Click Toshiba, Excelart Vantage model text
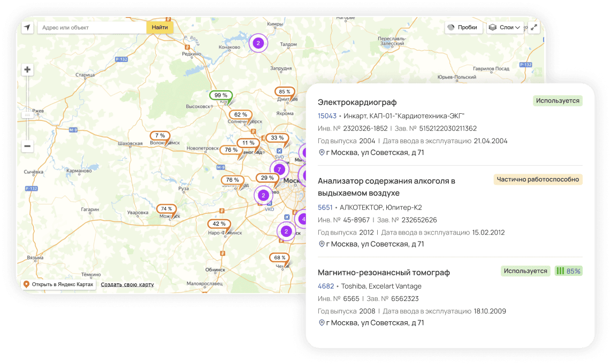 tap(381, 286)
